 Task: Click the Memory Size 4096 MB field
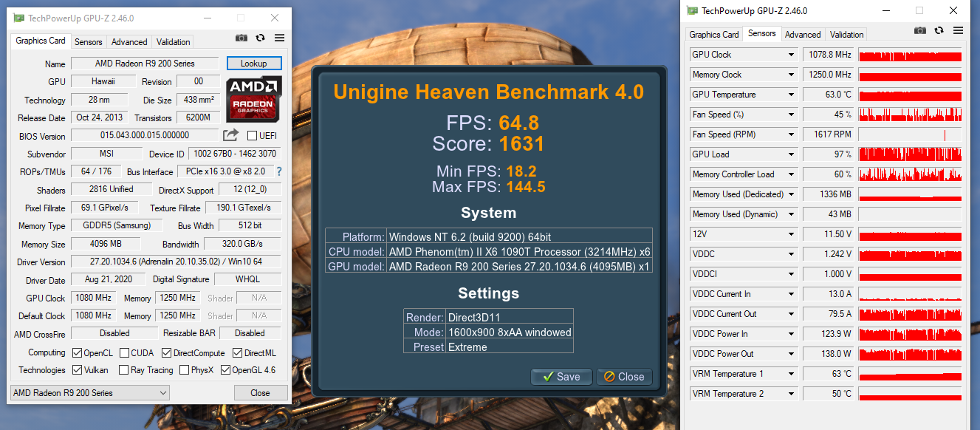[106, 244]
